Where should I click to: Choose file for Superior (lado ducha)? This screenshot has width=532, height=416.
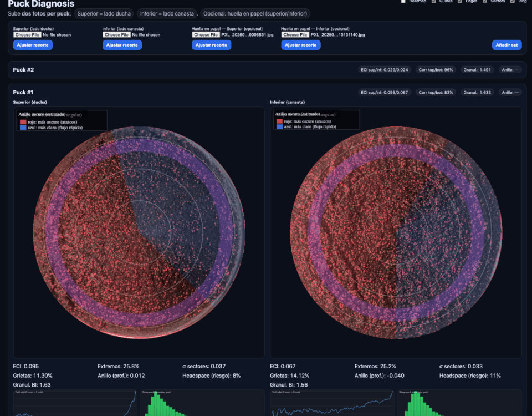coord(27,34)
